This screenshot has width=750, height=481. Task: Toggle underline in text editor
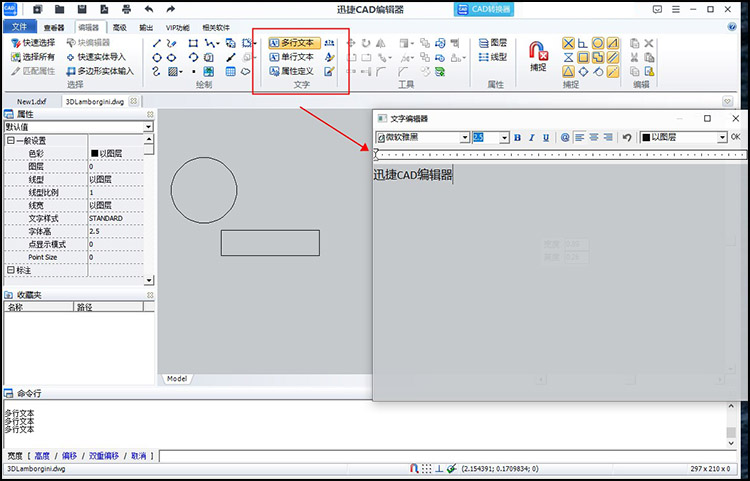click(546, 138)
